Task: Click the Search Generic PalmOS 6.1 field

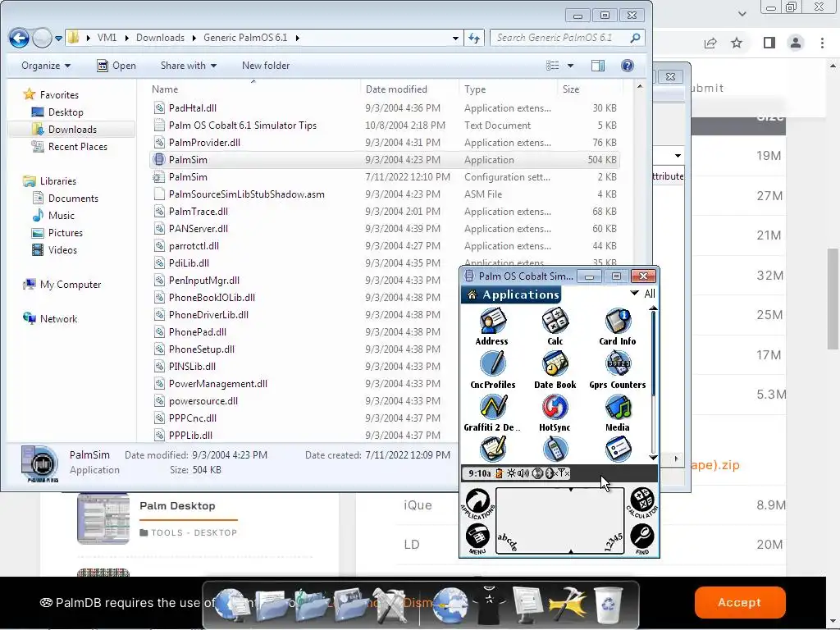Action: pyautogui.click(x=567, y=38)
